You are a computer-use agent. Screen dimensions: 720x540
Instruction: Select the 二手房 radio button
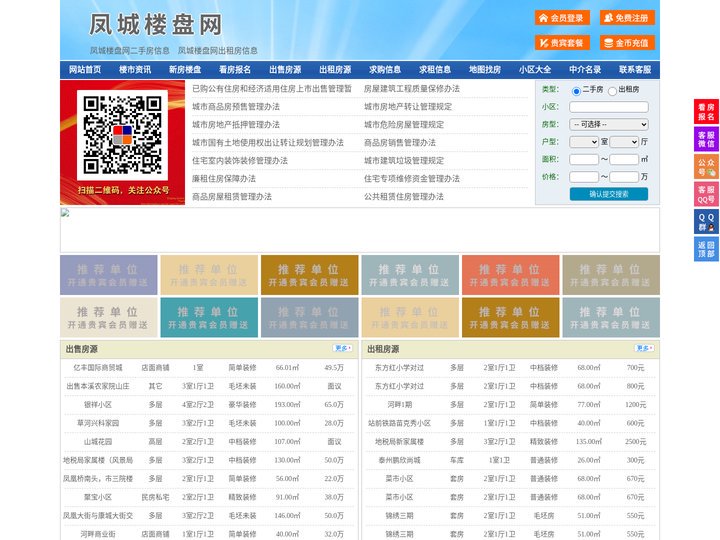coord(576,91)
